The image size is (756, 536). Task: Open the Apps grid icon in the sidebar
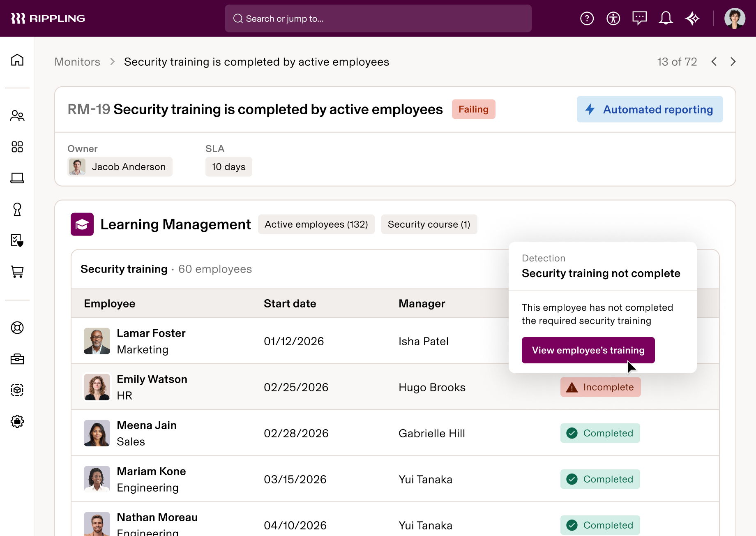17,147
